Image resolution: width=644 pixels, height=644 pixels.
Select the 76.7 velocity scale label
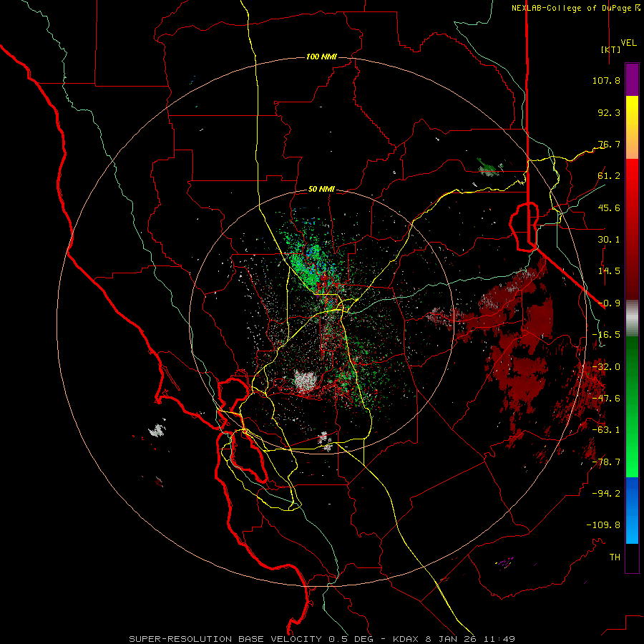click(609, 144)
